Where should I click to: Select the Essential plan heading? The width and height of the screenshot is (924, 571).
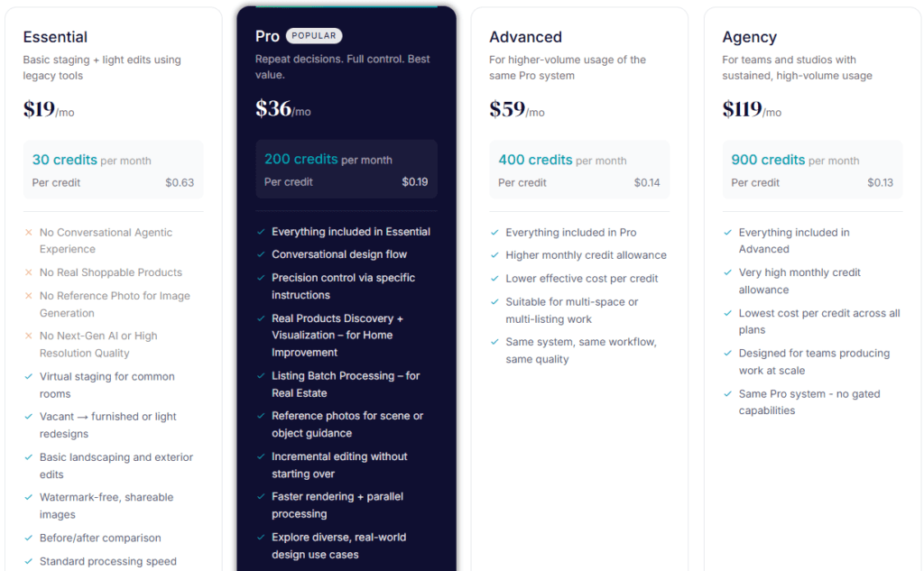[x=55, y=37]
